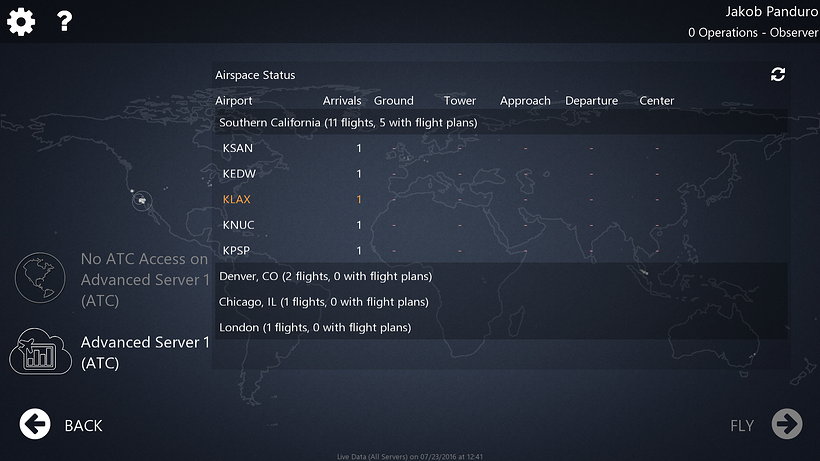
Task: Start flight with the FLY label
Action: click(x=742, y=425)
